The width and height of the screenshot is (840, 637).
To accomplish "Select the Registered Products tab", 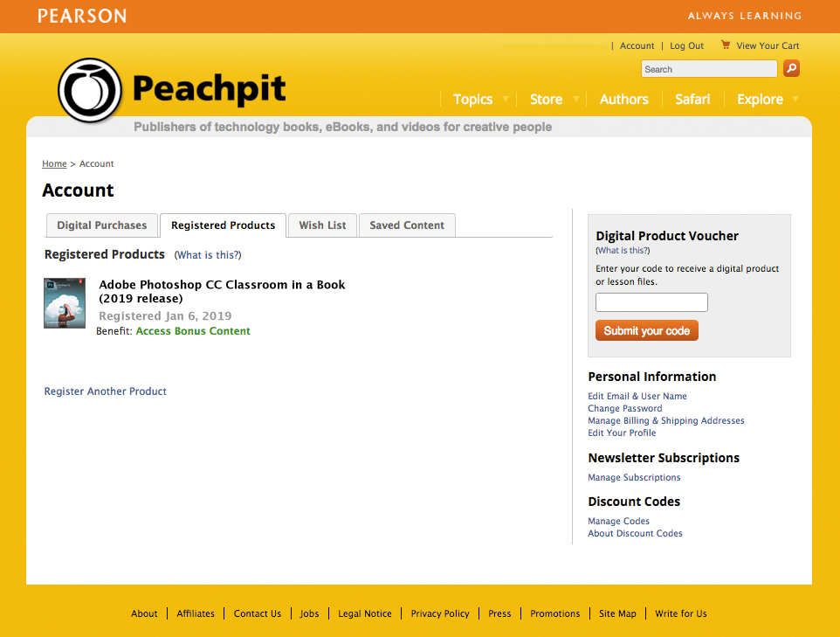I will (x=223, y=225).
